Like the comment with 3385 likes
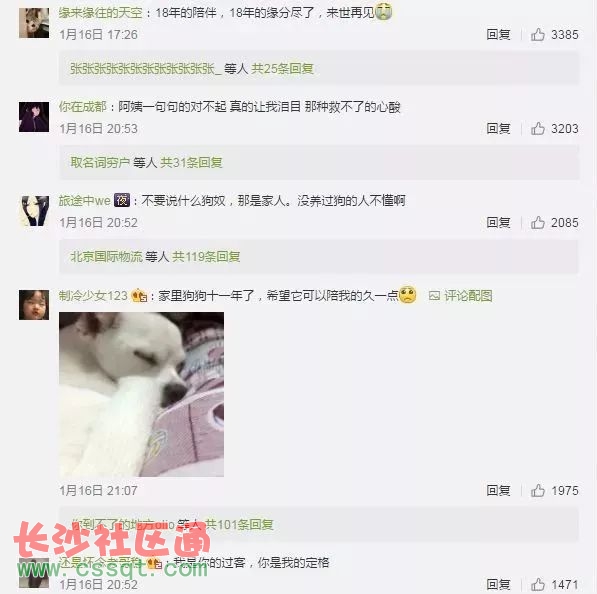597x594 pixels. 538,35
